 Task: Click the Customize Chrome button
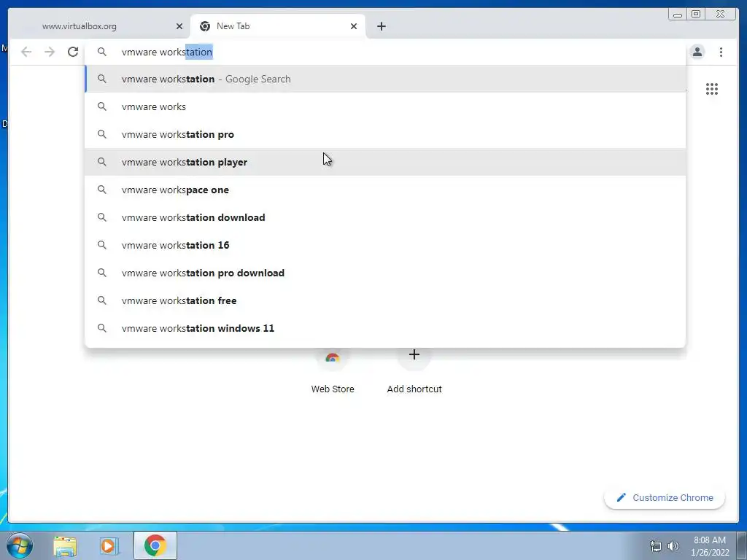coord(665,497)
